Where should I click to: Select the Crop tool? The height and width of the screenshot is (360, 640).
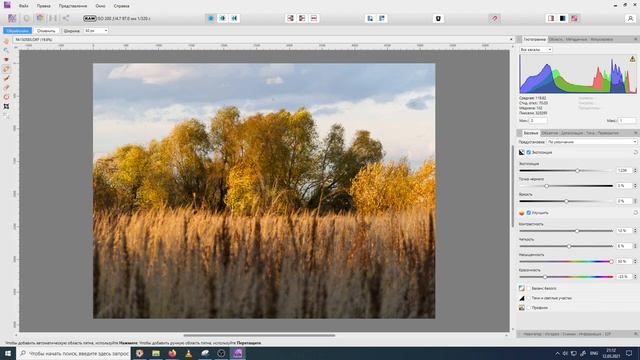tap(6, 107)
